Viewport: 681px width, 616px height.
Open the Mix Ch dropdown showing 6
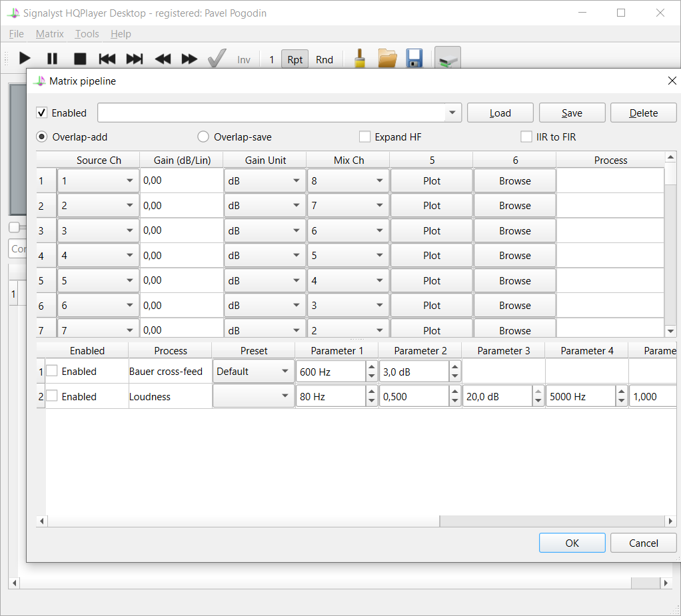(x=348, y=230)
